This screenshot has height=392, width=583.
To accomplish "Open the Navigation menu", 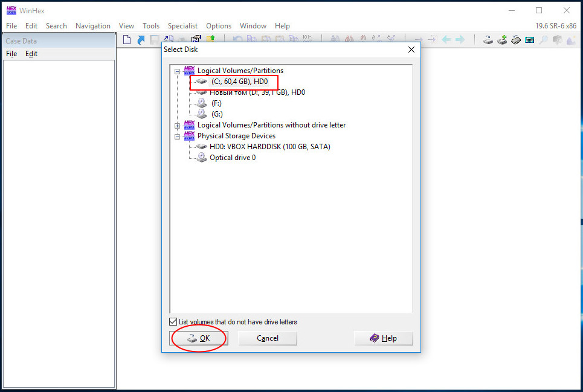I will point(93,26).
